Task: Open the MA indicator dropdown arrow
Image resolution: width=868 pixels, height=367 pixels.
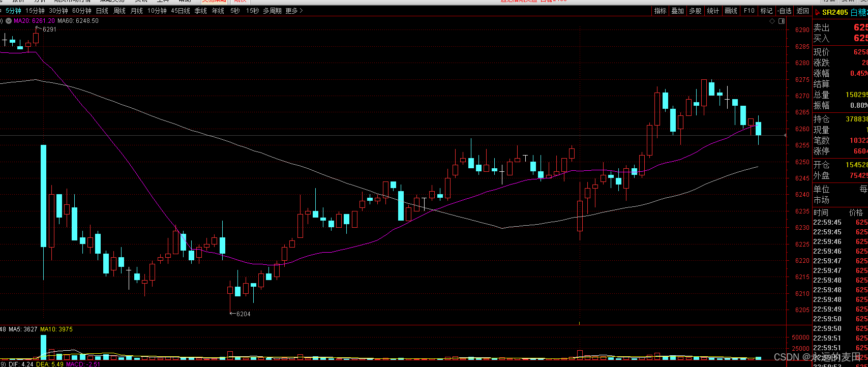Action: tap(9, 21)
